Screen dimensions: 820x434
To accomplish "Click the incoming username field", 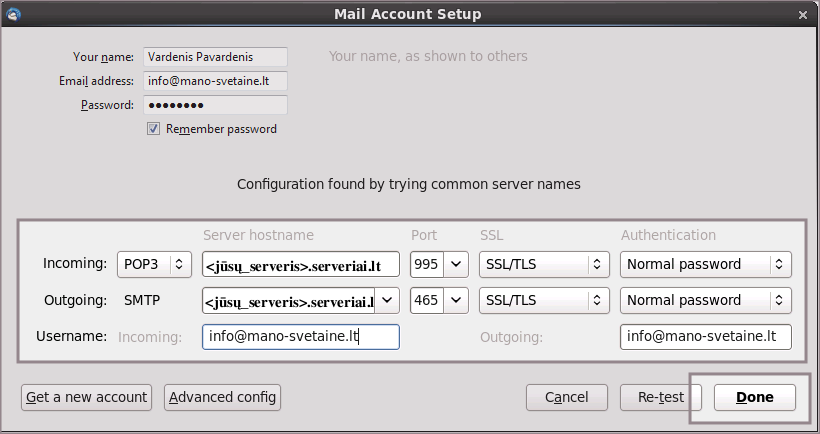I will tap(300, 337).
